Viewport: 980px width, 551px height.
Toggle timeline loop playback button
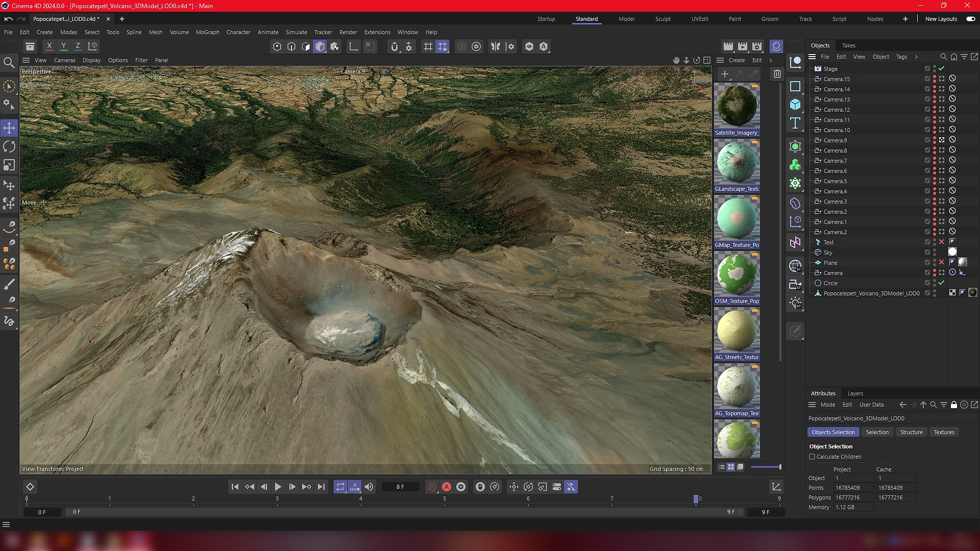point(340,487)
